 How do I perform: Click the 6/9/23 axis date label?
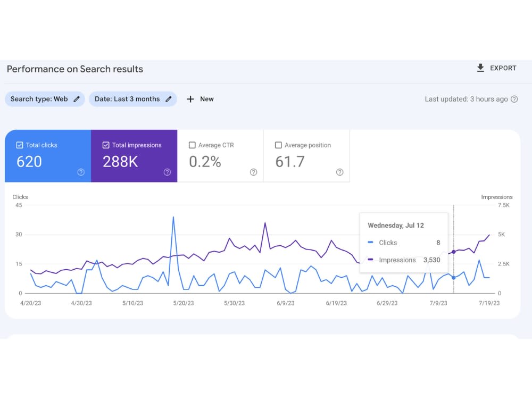pyautogui.click(x=285, y=303)
